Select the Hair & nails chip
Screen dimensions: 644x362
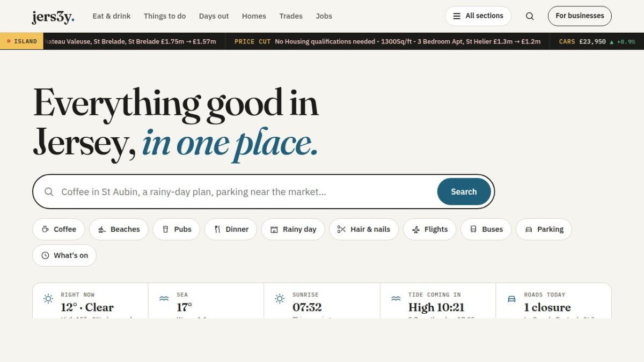click(x=364, y=229)
